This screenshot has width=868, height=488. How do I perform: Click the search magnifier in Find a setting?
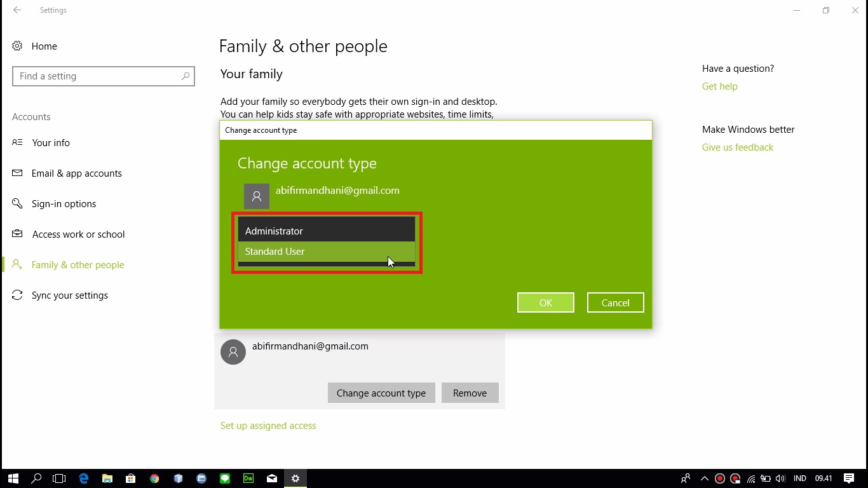tap(185, 76)
